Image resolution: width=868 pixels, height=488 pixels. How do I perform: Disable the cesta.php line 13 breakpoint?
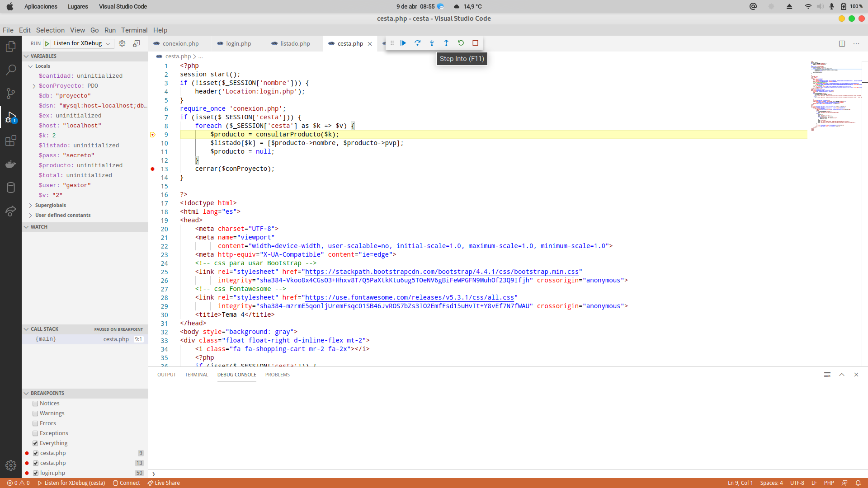(36, 463)
